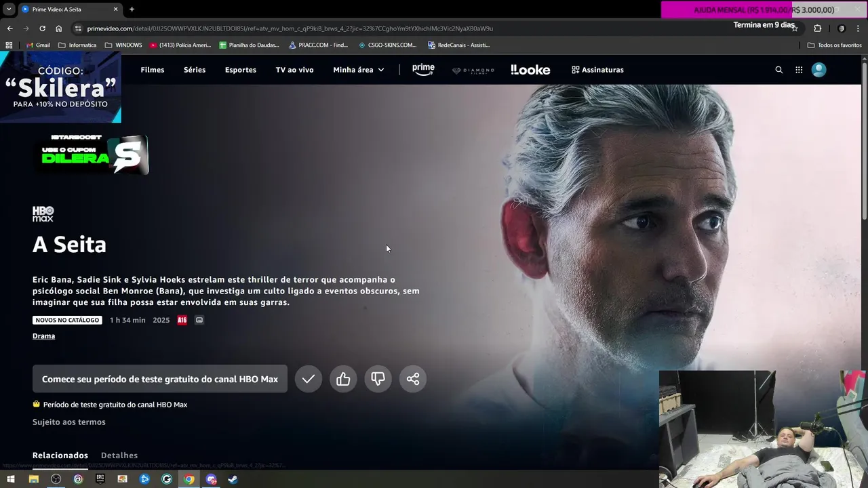Open the apps grid icon in header
The image size is (868, 488).
pos(799,70)
